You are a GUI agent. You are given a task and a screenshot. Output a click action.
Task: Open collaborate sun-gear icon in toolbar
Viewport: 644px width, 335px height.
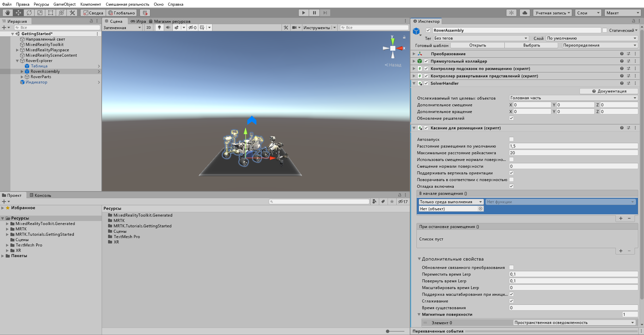pos(511,13)
